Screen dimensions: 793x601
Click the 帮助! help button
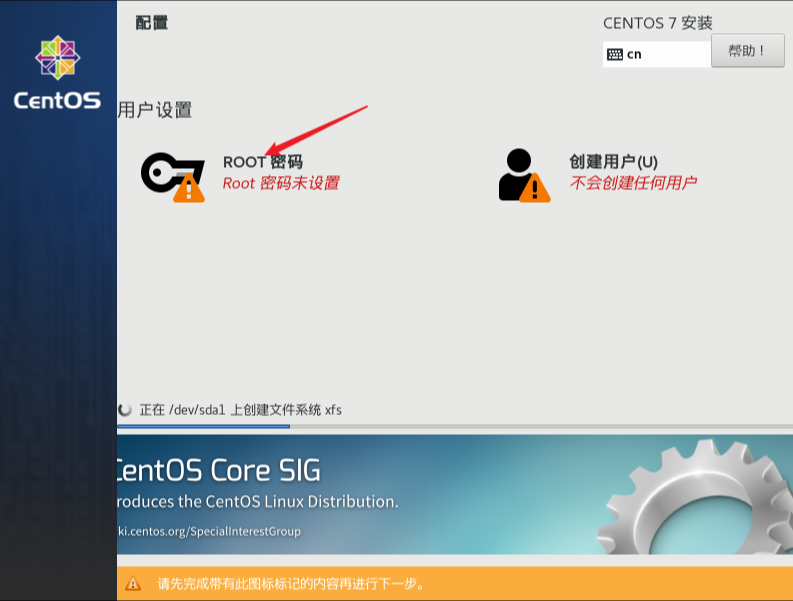click(747, 51)
